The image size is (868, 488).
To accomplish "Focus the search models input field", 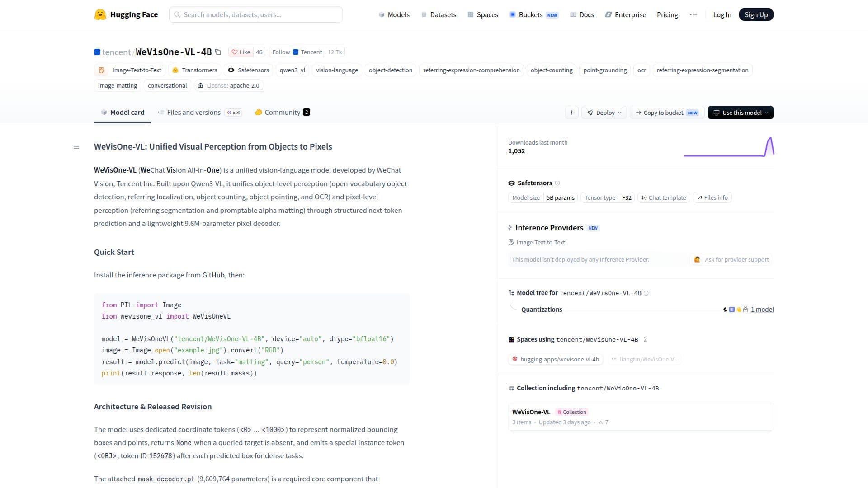I will [256, 14].
